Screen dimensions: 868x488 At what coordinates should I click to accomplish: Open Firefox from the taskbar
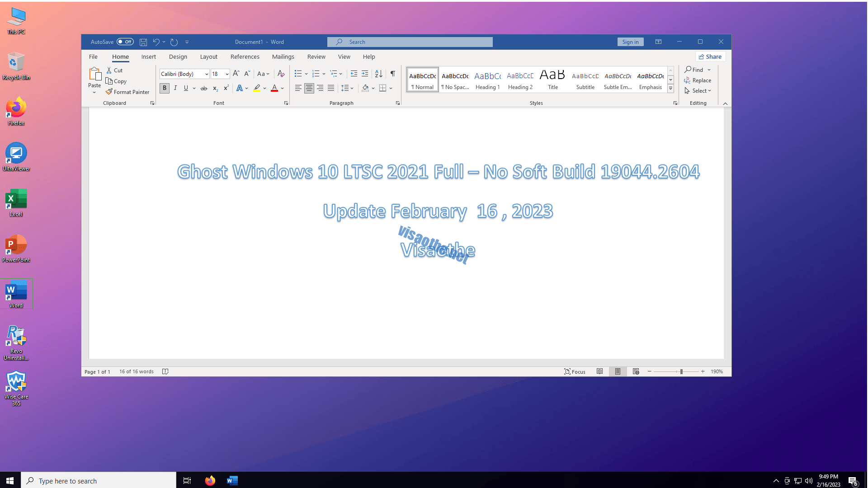(x=210, y=481)
